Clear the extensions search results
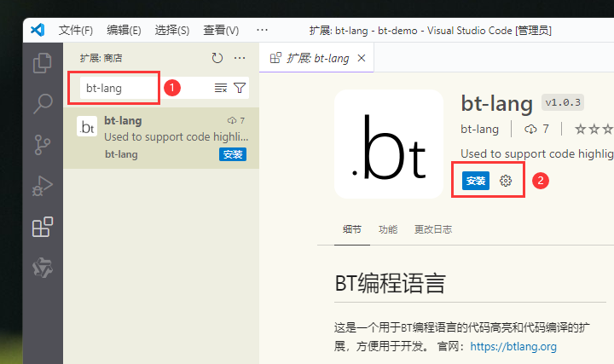This screenshot has height=364, width=614. point(221,88)
